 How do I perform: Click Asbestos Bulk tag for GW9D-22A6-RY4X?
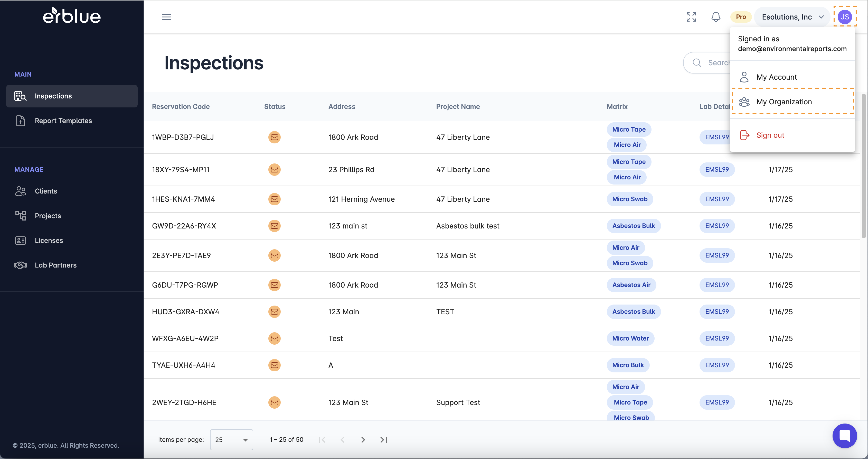tap(633, 226)
